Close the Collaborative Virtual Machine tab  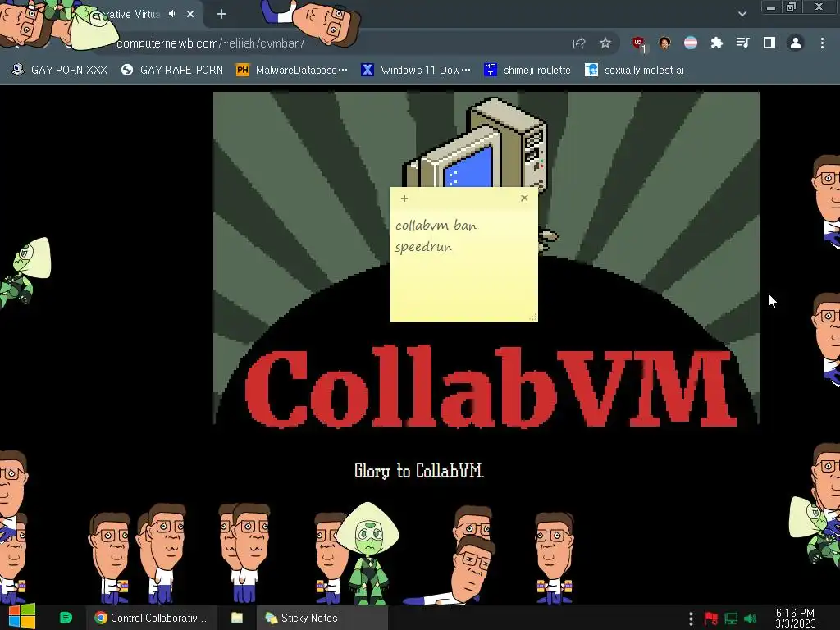(190, 15)
